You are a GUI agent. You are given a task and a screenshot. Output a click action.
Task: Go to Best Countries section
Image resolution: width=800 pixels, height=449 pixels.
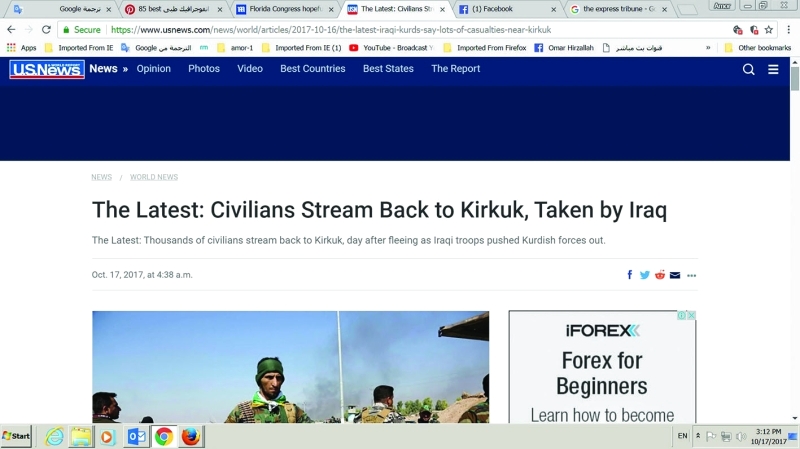coord(313,68)
